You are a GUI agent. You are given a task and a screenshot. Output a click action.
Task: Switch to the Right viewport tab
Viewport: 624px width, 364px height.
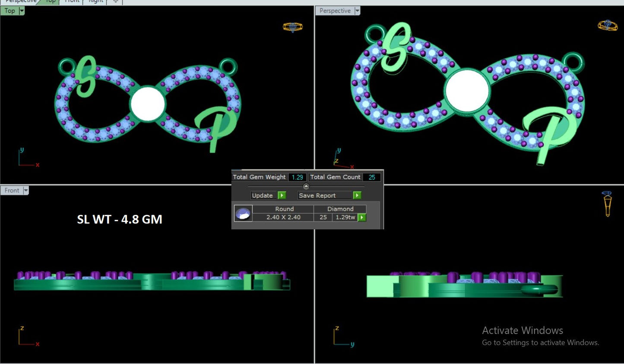click(96, 1)
